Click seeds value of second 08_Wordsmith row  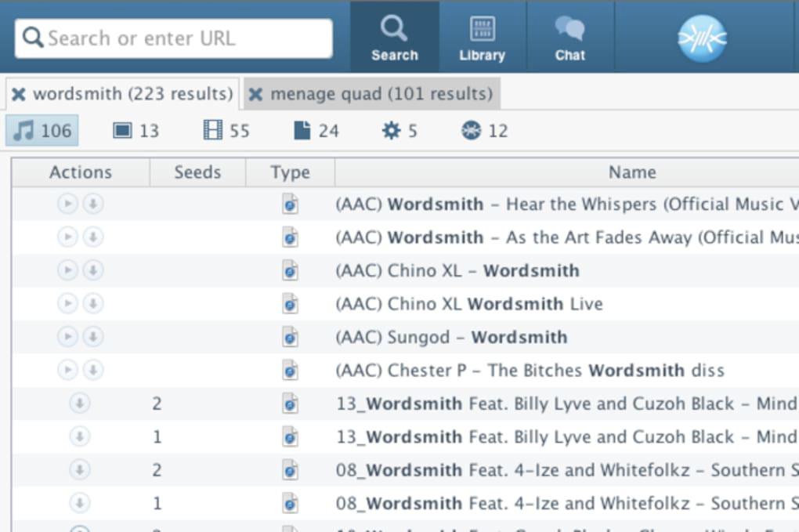coord(157,504)
